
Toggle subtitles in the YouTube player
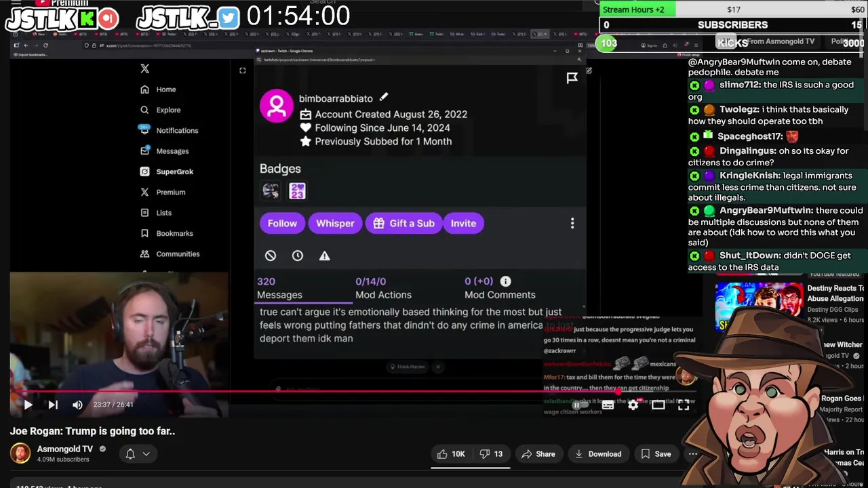608,405
